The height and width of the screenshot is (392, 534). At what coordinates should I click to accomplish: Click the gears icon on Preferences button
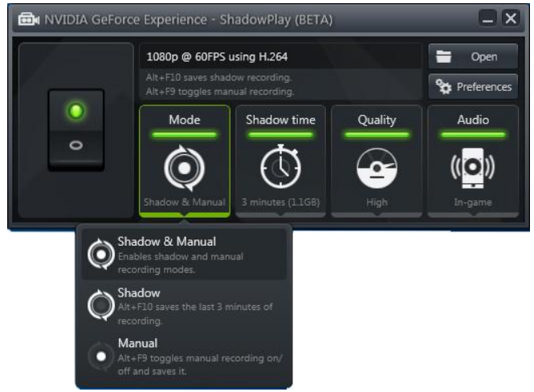click(443, 87)
